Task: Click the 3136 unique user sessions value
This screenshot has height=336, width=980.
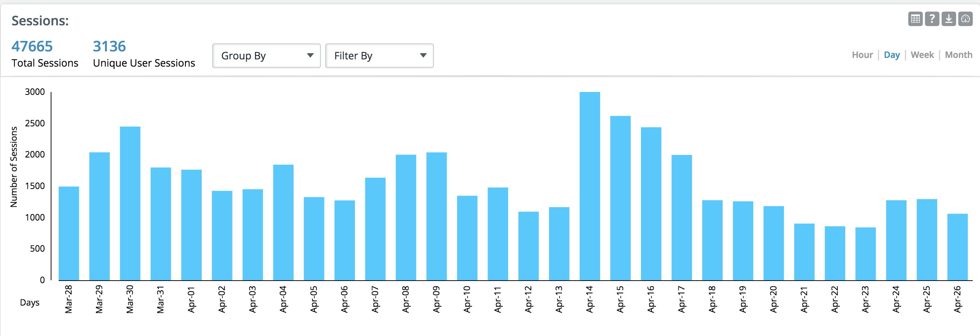Action: click(x=109, y=46)
